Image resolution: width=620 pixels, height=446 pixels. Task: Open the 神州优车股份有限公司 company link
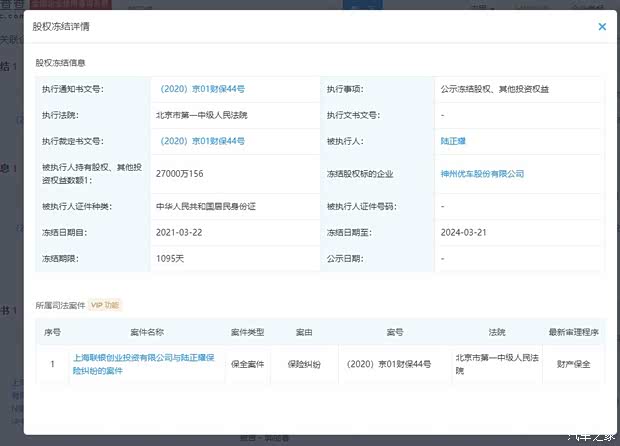point(483,174)
